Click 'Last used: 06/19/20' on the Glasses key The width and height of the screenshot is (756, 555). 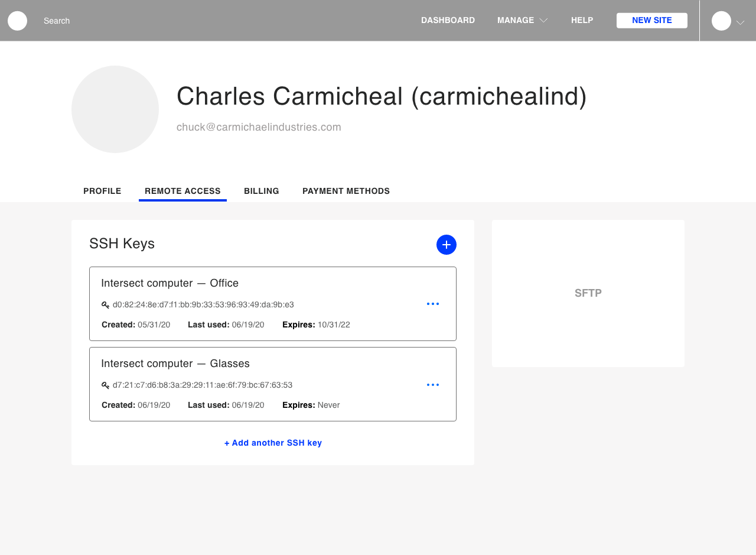point(226,405)
